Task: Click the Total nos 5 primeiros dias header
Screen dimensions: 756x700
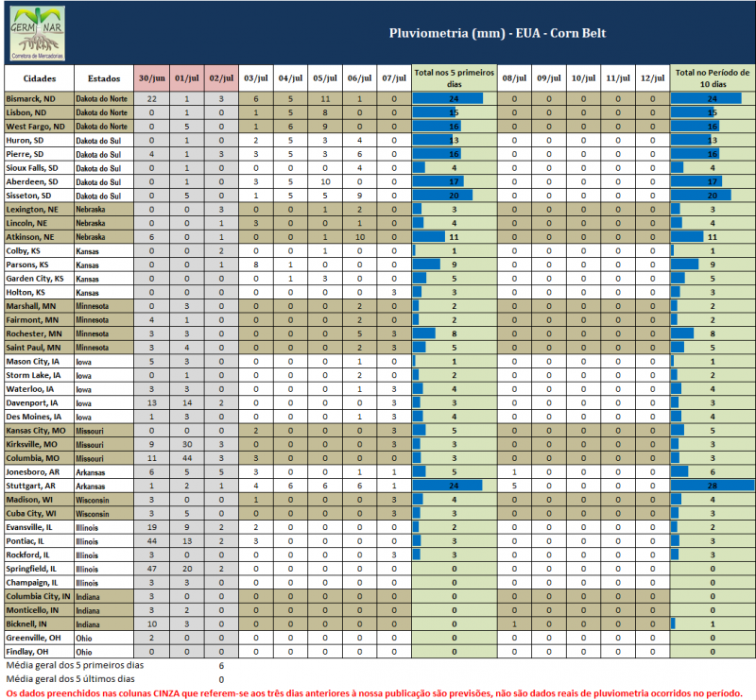Action: (454, 78)
